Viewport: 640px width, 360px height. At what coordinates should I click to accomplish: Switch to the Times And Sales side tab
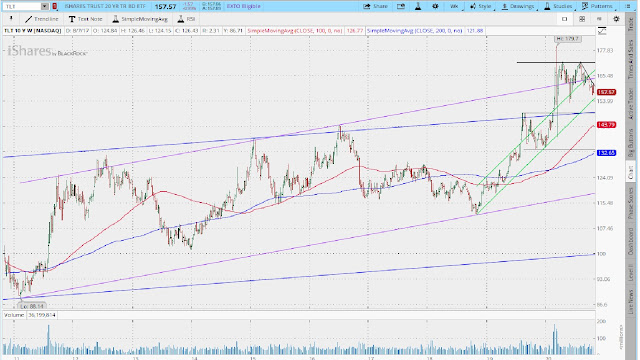click(631, 60)
